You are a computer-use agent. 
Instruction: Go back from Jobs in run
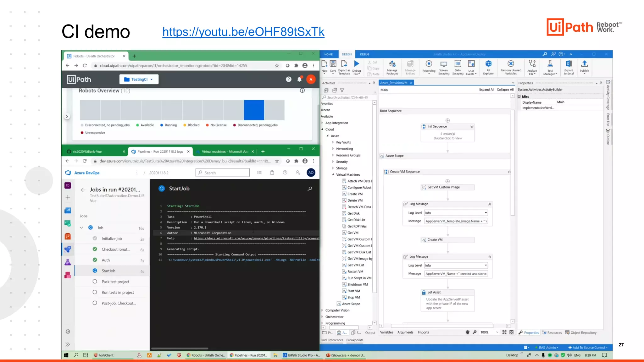(83, 190)
